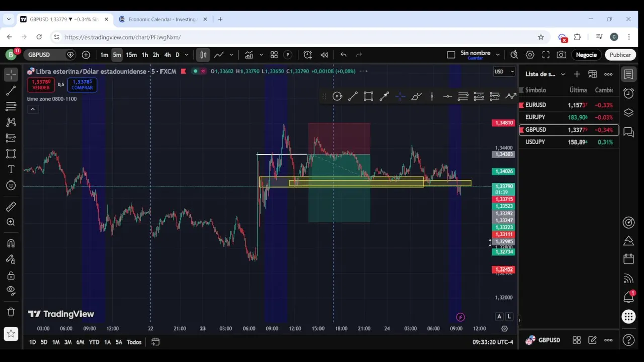Open the patterns drawing tool group
This screenshot has width=644, height=362.
(x=11, y=122)
